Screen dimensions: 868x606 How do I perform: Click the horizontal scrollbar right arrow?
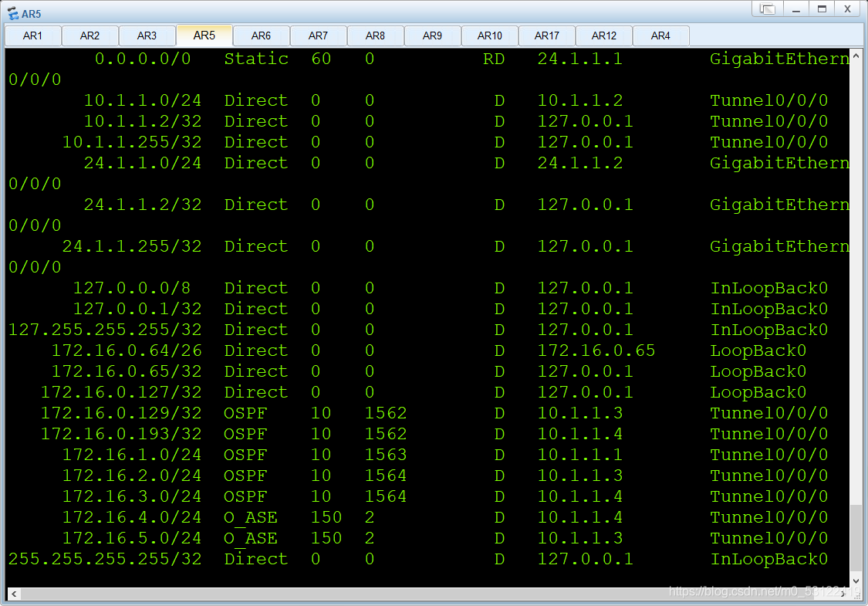tap(843, 594)
